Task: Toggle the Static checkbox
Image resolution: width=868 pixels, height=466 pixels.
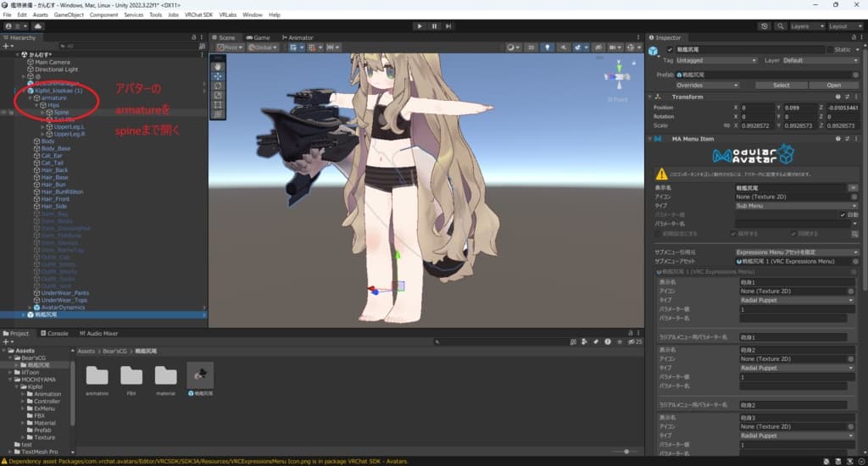Action: click(x=830, y=50)
